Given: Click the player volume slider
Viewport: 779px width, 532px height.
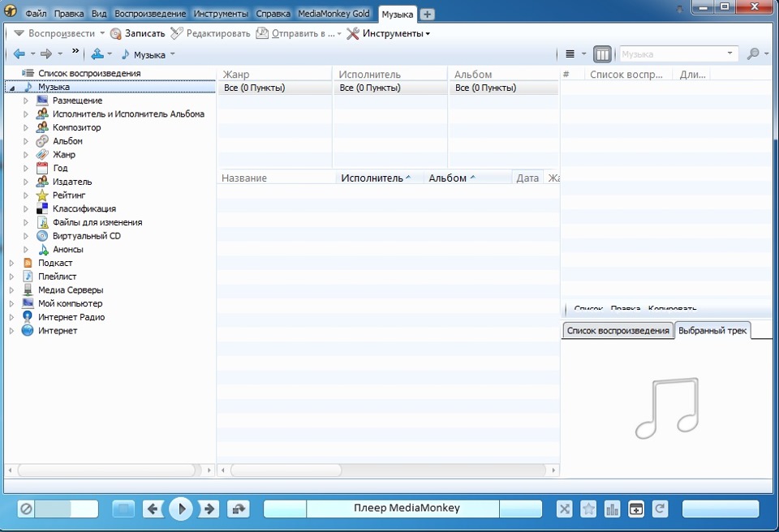Looking at the screenshot, I should click(66, 508).
